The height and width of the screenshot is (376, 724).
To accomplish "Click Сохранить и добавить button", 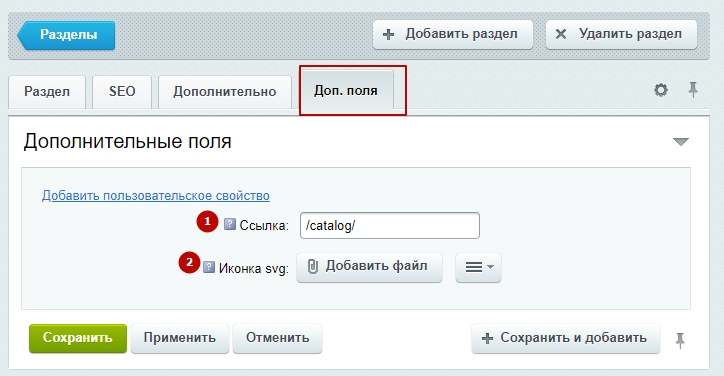I will (566, 339).
